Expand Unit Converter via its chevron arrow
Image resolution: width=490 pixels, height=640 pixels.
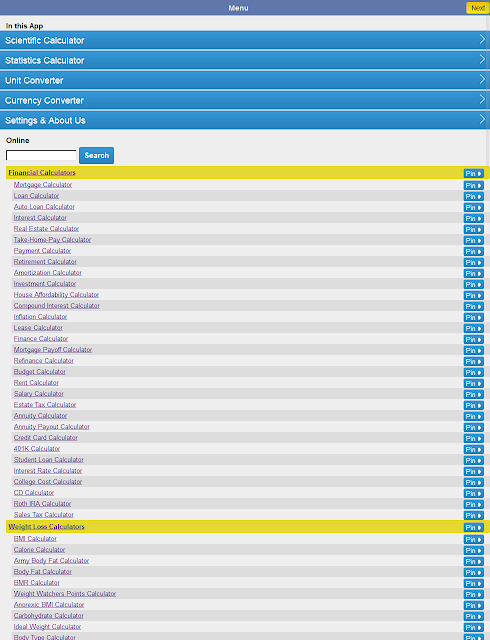point(482,79)
